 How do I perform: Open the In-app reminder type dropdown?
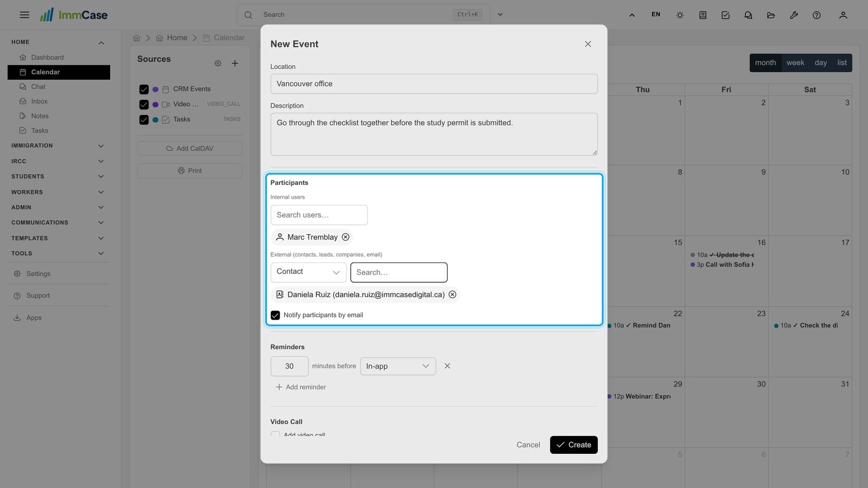click(398, 367)
